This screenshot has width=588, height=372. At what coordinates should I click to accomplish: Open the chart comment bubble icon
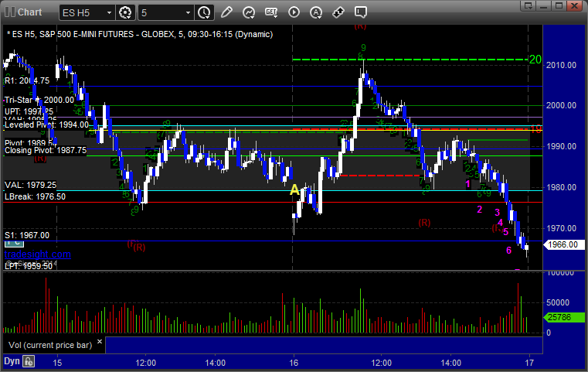click(360, 12)
